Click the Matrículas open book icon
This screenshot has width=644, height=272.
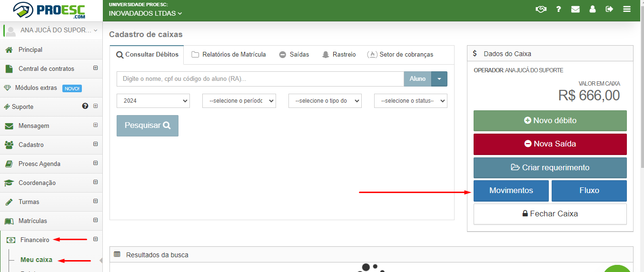pos(9,221)
